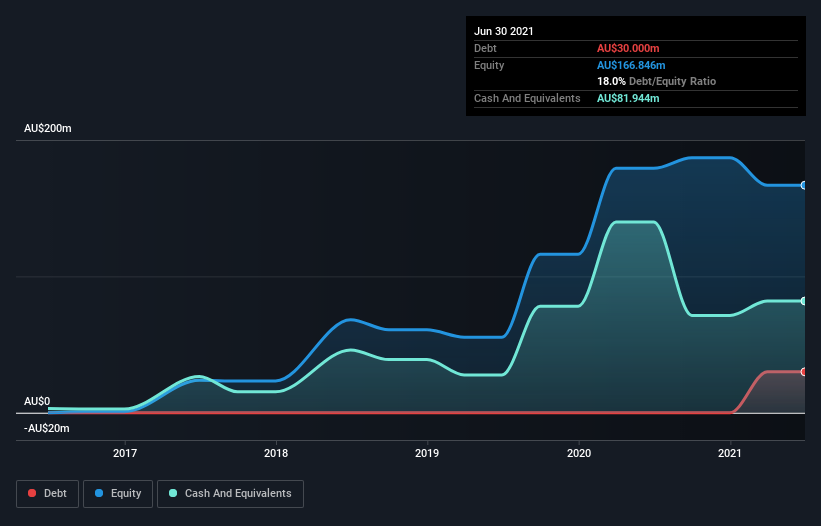Click the Jun 30 2021 tooltip date

pos(504,31)
